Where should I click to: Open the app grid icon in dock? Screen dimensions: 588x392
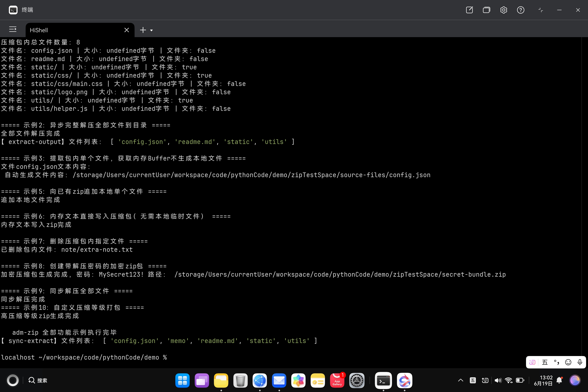[x=182, y=381]
